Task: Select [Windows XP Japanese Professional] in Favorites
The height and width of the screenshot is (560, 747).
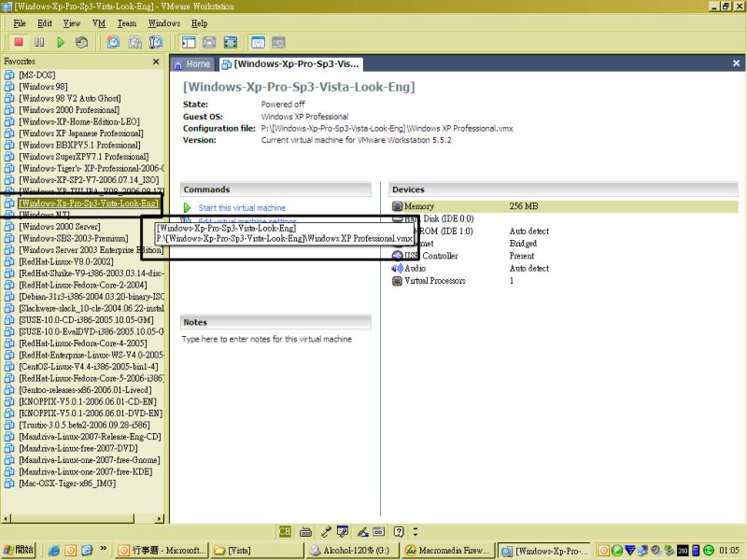Action: (x=81, y=133)
